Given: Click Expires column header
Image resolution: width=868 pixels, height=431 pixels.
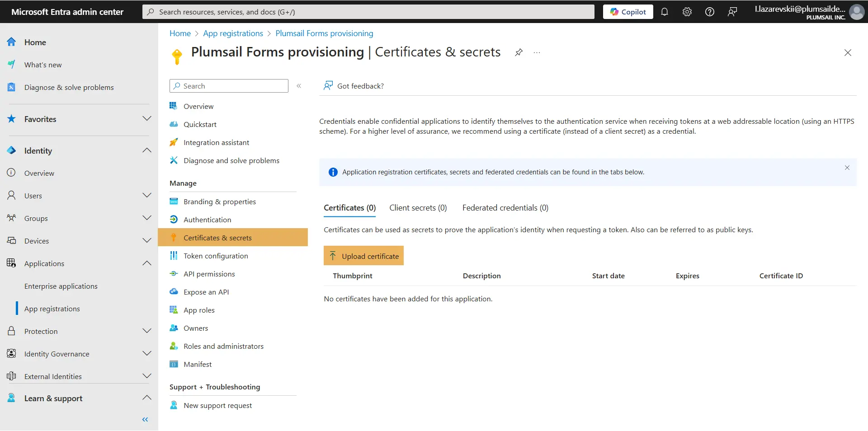Looking at the screenshot, I should [687, 276].
